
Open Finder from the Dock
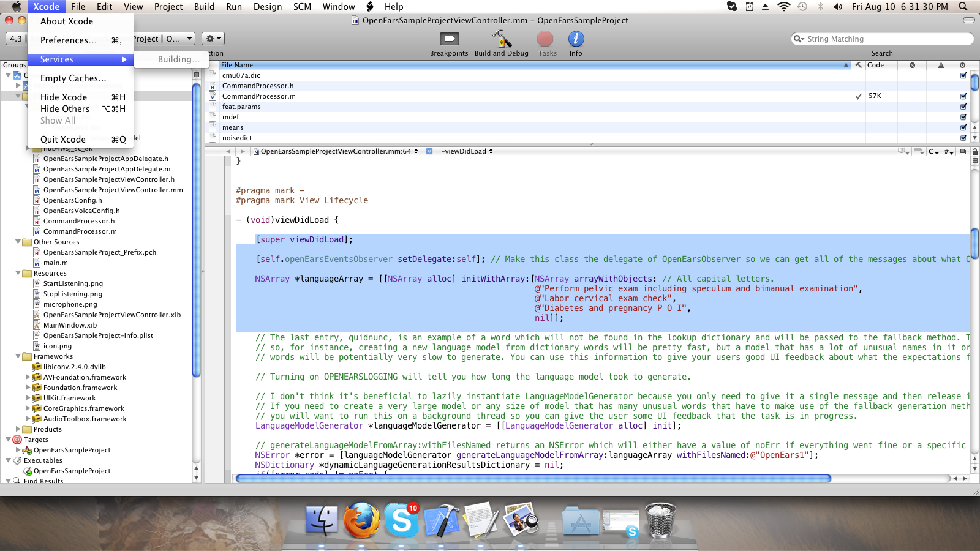tap(322, 521)
